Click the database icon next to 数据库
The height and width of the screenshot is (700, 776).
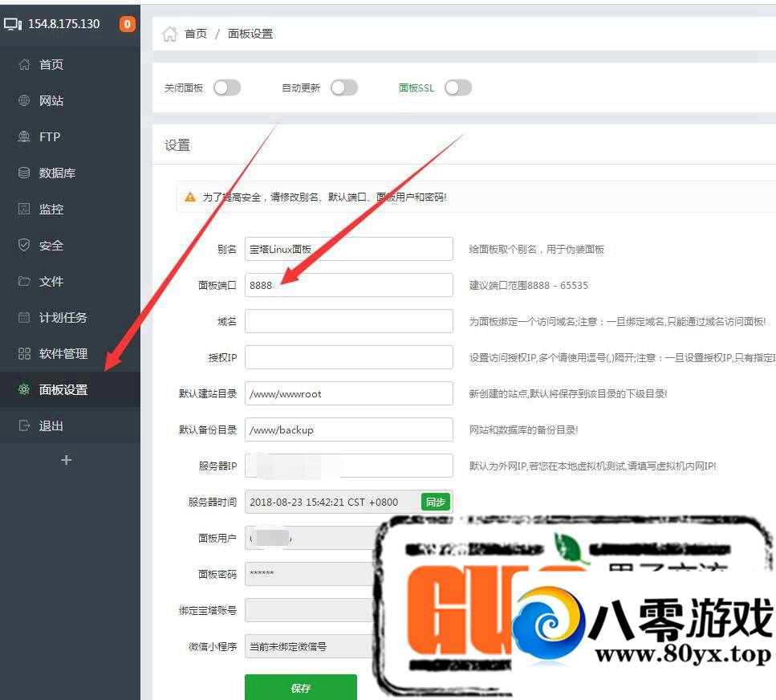[24, 173]
